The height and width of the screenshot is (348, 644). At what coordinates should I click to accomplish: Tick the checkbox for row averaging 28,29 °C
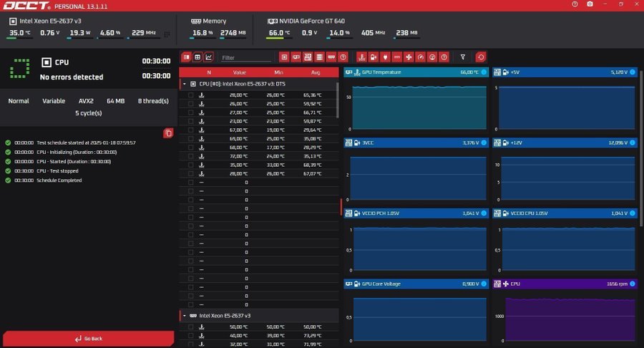click(x=190, y=148)
